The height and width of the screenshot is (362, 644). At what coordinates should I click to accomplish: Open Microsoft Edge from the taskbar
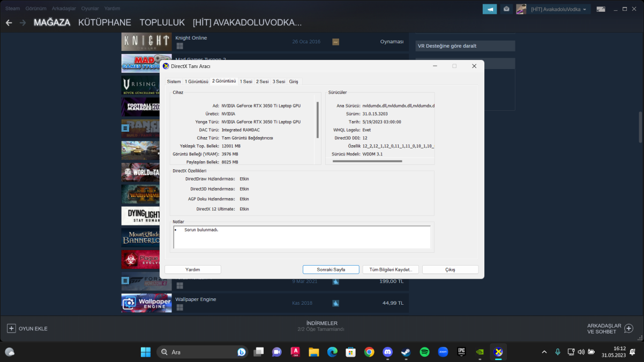pos(332,352)
